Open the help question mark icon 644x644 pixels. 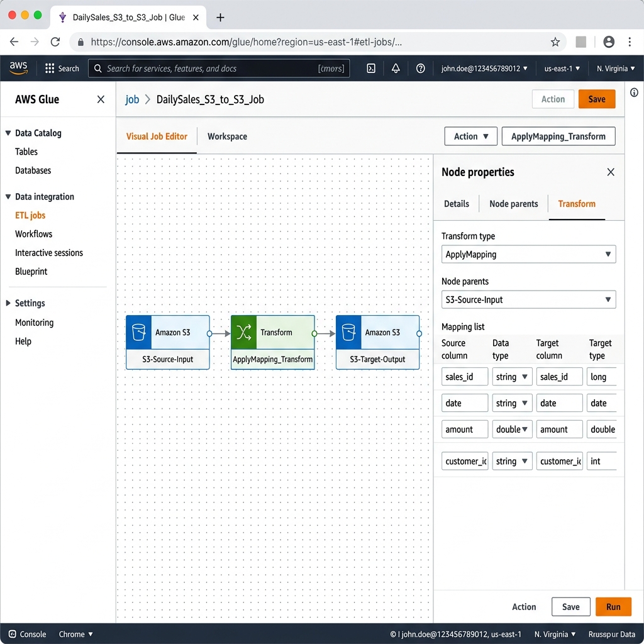(420, 68)
